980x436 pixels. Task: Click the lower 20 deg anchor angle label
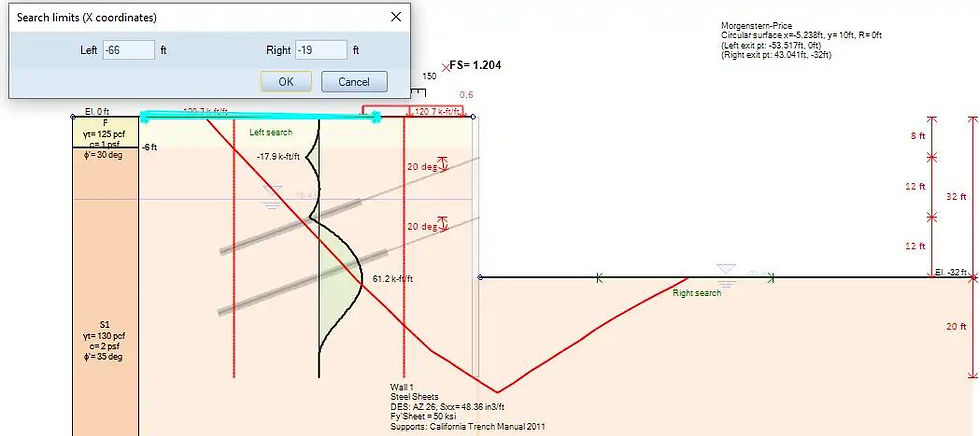422,227
